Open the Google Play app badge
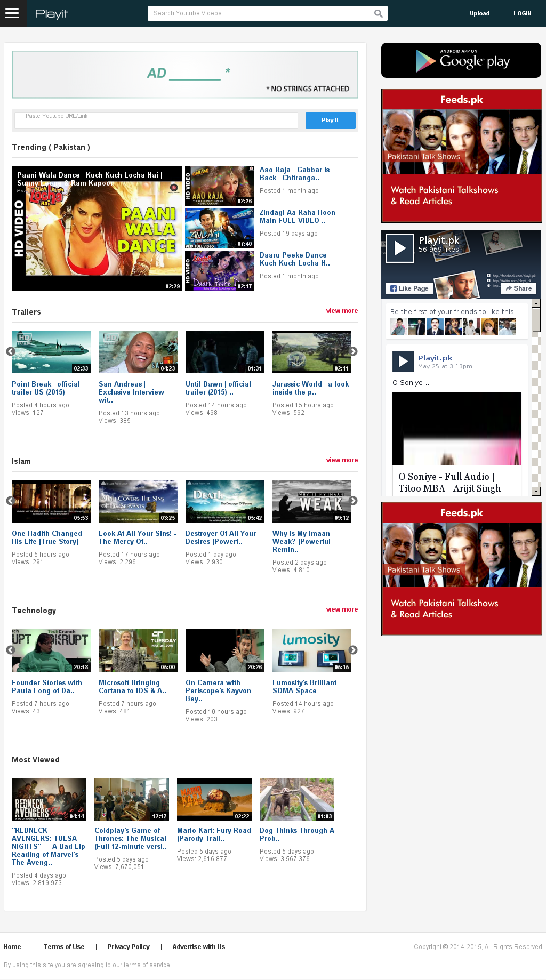Image resolution: width=546 pixels, height=980 pixels. coord(461,60)
